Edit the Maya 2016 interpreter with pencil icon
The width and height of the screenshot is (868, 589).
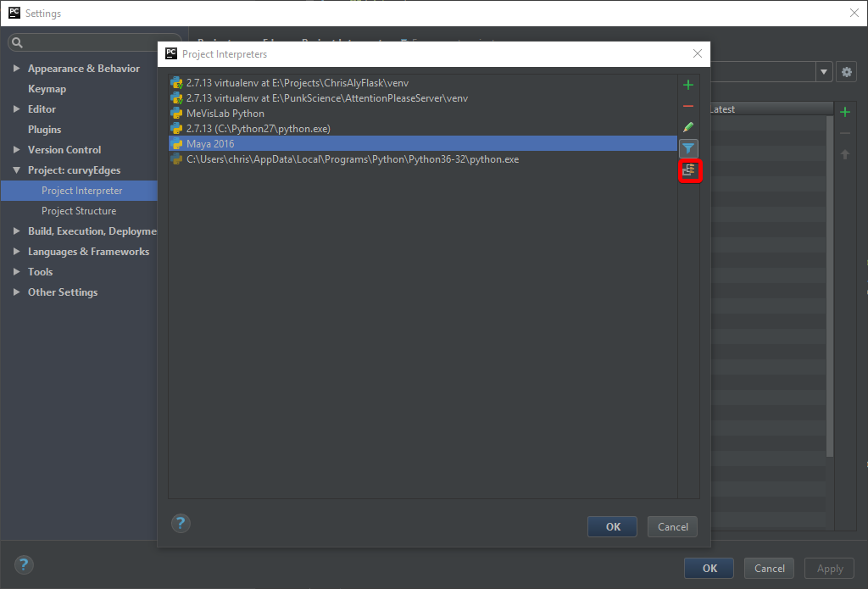pyautogui.click(x=687, y=127)
